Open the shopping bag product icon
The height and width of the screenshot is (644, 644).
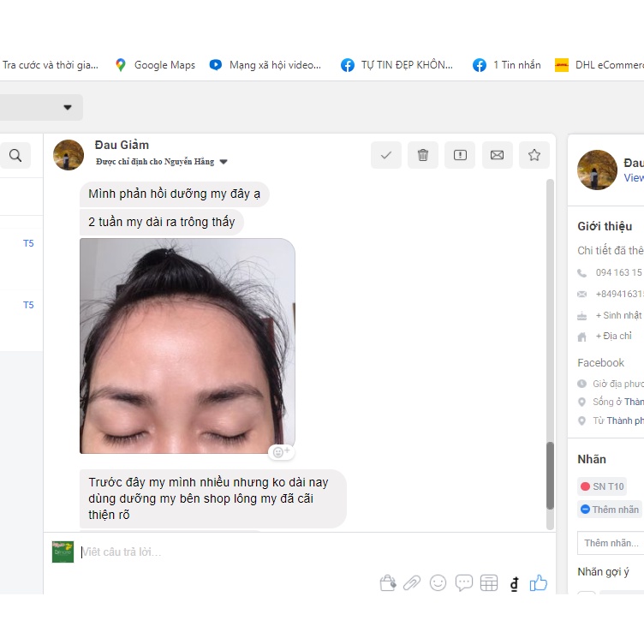(x=388, y=583)
